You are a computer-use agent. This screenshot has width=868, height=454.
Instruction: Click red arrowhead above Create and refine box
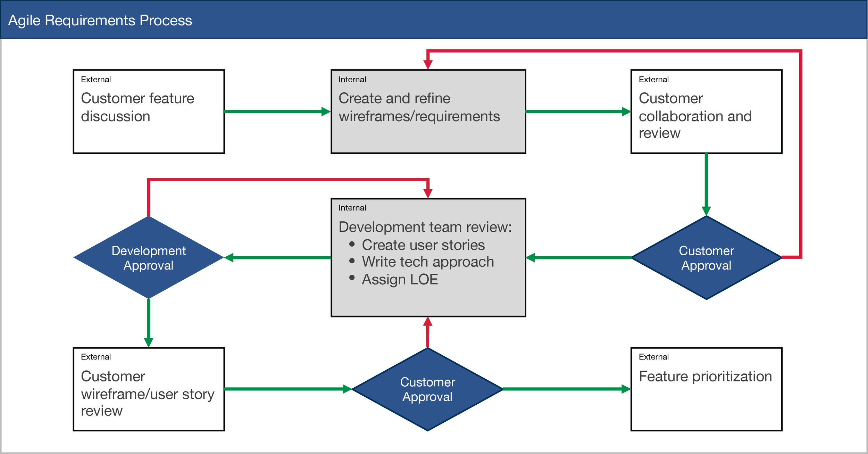[428, 64]
